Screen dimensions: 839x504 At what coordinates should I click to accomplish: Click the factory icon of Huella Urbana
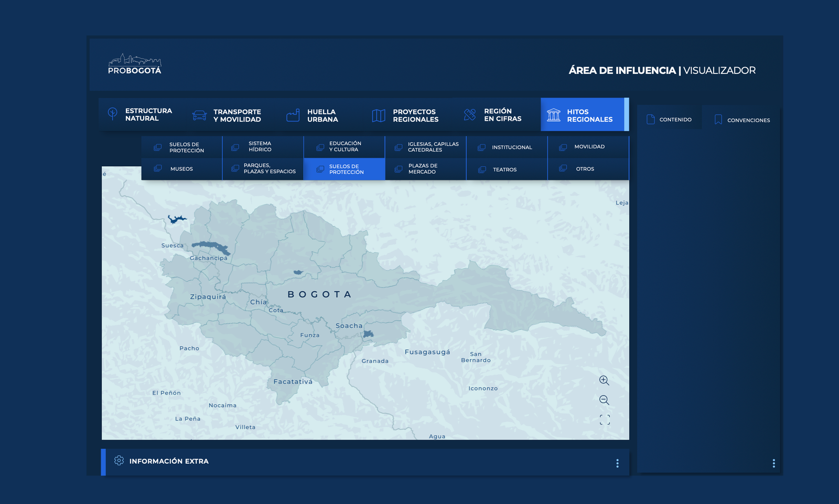[293, 115]
